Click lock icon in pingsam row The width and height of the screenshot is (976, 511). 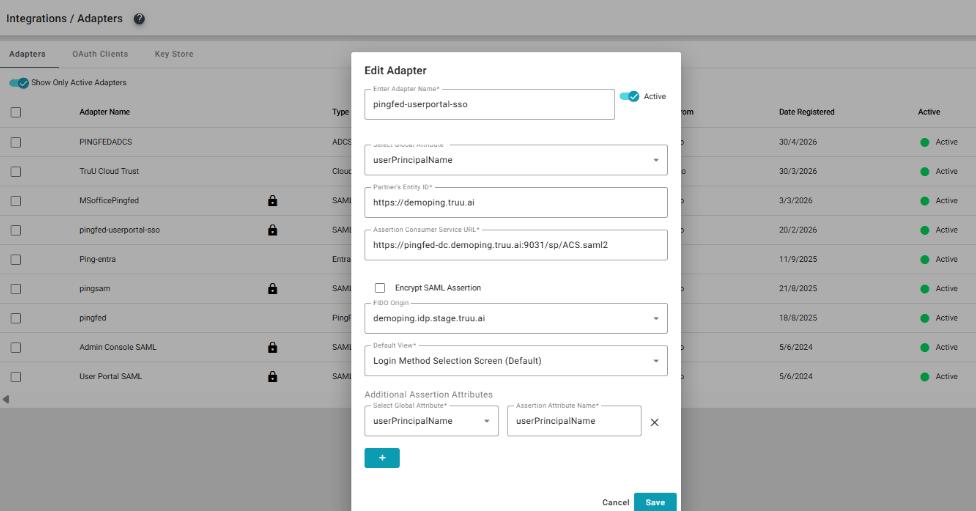pyautogui.click(x=273, y=288)
